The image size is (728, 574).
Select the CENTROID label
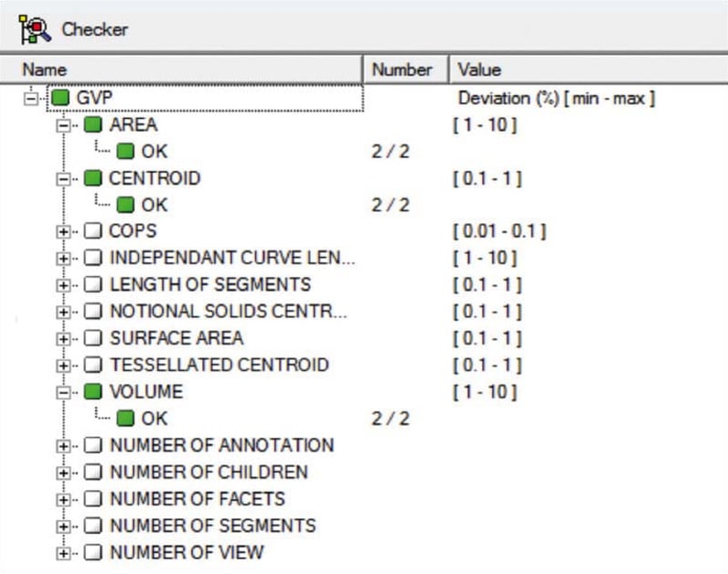click(x=155, y=178)
